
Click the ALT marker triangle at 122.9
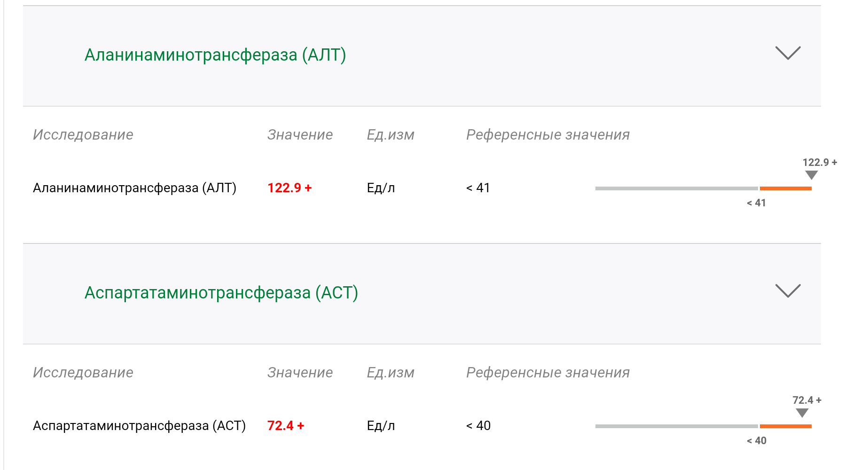coord(811,175)
